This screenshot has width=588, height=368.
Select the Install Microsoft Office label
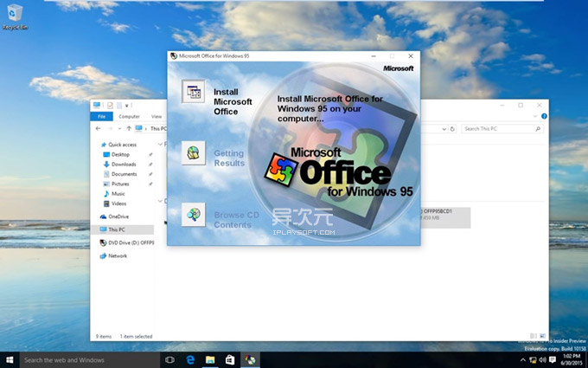click(233, 102)
